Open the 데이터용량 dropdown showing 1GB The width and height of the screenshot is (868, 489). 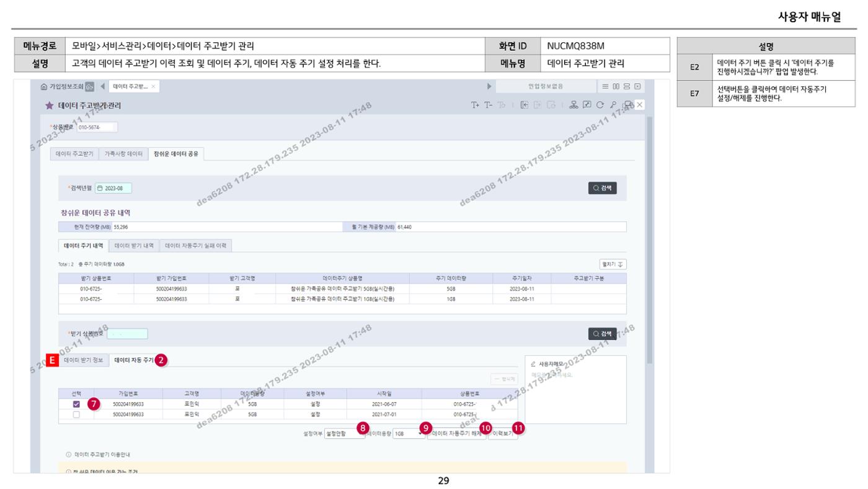[409, 434]
